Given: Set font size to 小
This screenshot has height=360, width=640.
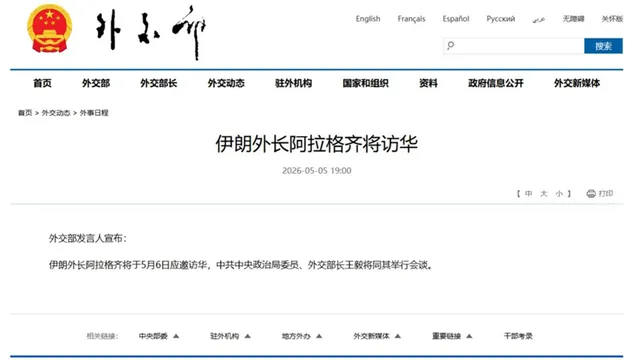Looking at the screenshot, I should pyautogui.click(x=559, y=193).
